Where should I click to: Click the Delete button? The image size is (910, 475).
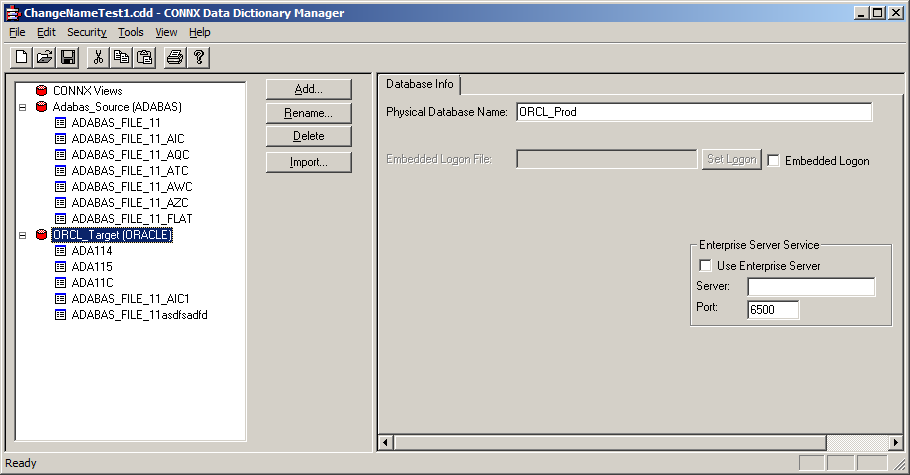coord(308,136)
